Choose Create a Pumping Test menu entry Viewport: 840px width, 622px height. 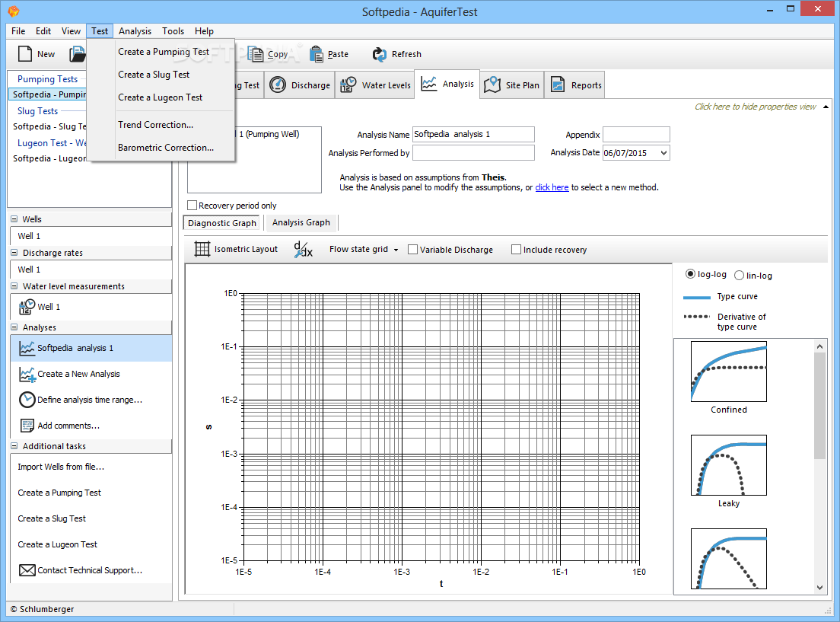[164, 52]
